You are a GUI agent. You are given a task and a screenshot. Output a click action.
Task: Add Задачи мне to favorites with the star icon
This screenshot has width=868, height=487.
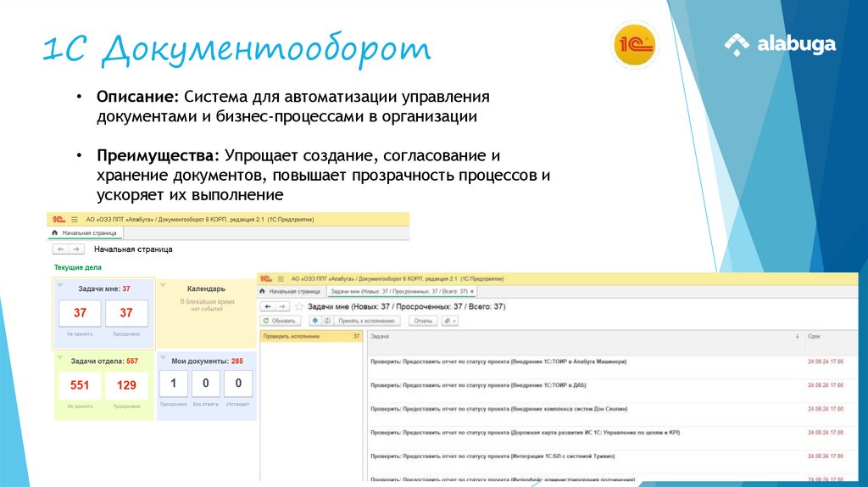click(299, 306)
